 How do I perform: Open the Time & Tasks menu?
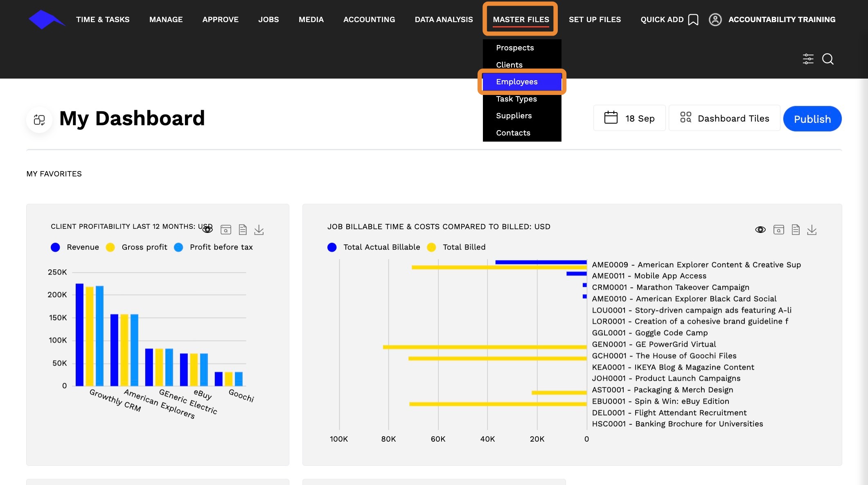click(x=103, y=20)
